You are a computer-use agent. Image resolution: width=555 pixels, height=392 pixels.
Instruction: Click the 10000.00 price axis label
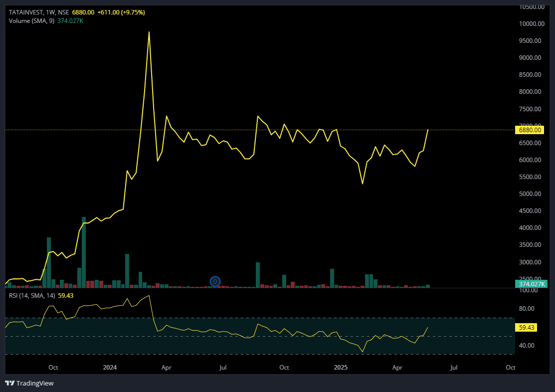[532, 24]
